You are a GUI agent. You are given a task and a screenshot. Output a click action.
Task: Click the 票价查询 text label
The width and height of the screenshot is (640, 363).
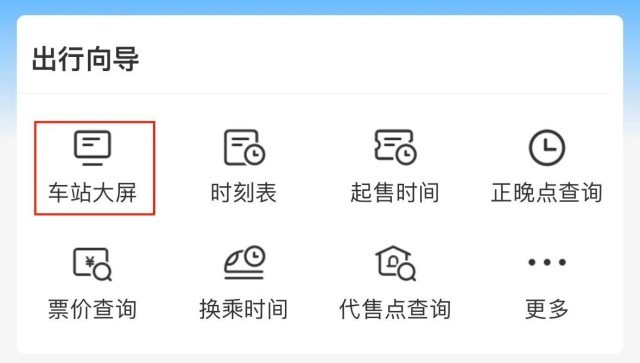pyautogui.click(x=93, y=309)
